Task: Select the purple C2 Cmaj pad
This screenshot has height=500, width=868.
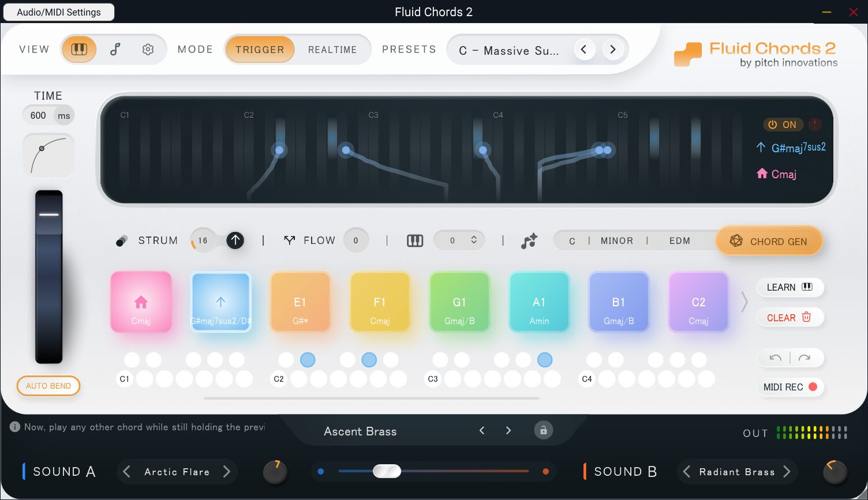Action: coord(698,302)
